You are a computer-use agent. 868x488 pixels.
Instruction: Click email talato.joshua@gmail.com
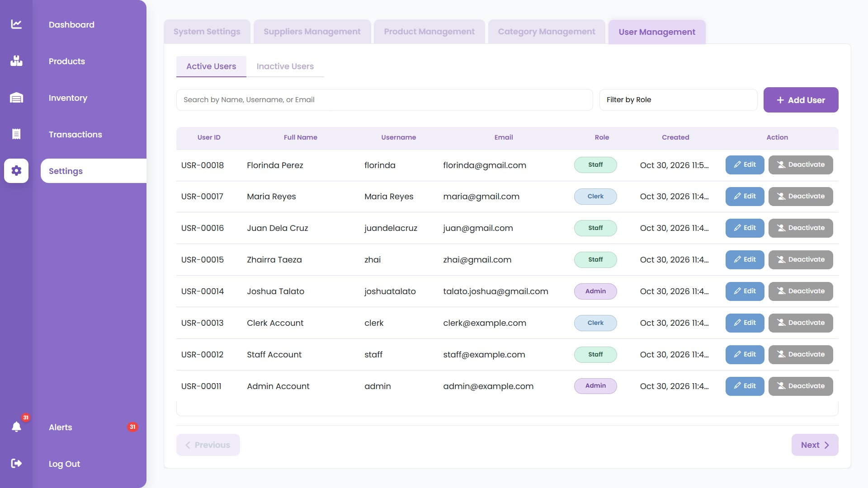[495, 291]
